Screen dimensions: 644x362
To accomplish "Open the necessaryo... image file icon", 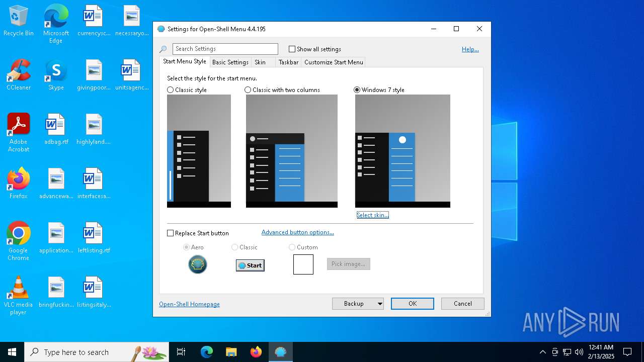I will click(x=132, y=21).
